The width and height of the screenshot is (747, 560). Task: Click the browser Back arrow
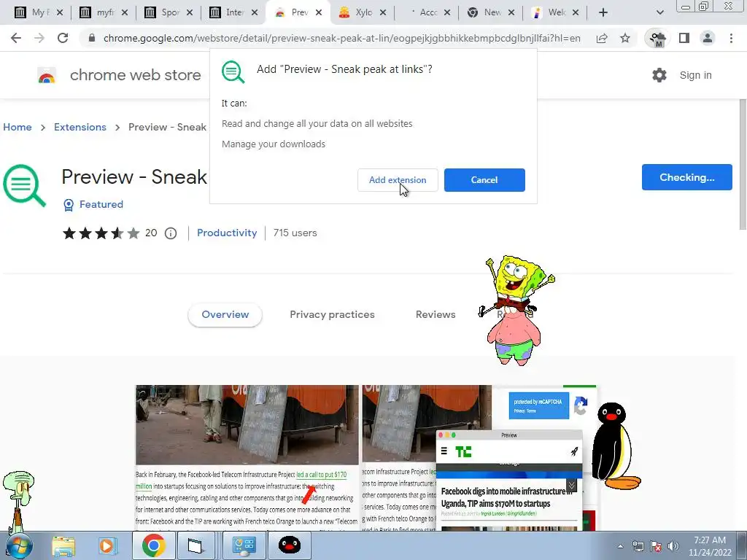16,38
